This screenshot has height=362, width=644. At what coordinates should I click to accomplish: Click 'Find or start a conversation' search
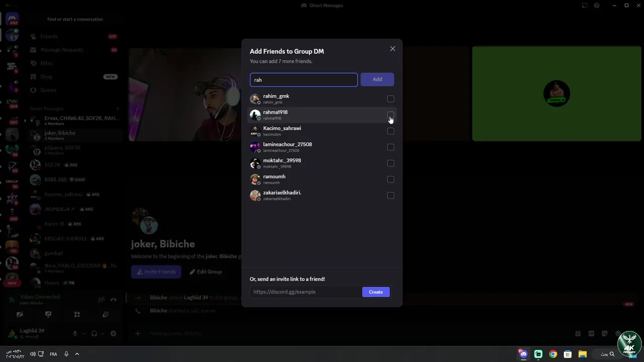(x=75, y=19)
